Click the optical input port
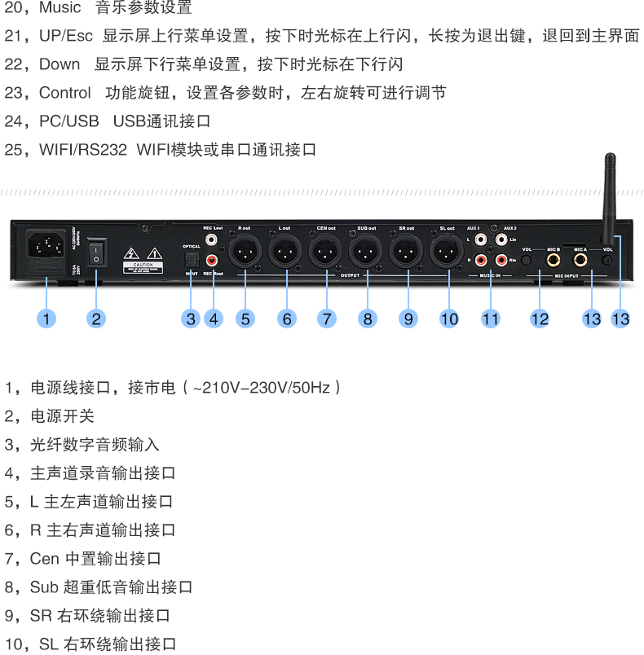 point(192,260)
